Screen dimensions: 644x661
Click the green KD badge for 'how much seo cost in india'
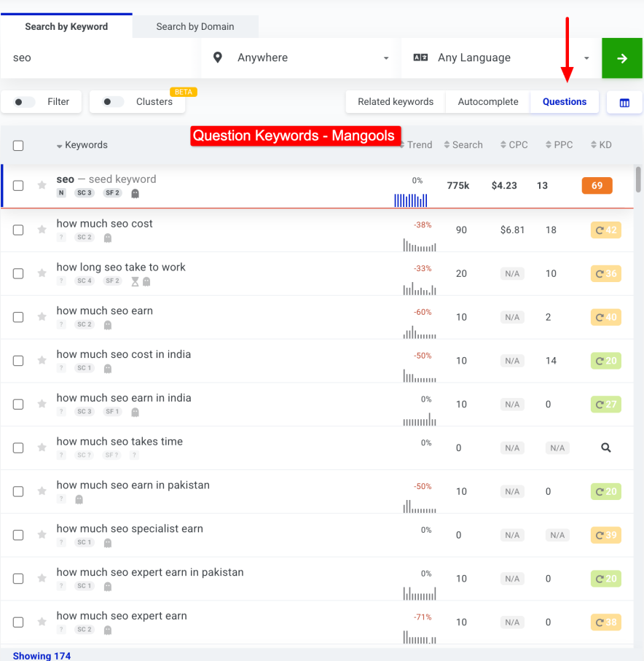[x=605, y=360]
